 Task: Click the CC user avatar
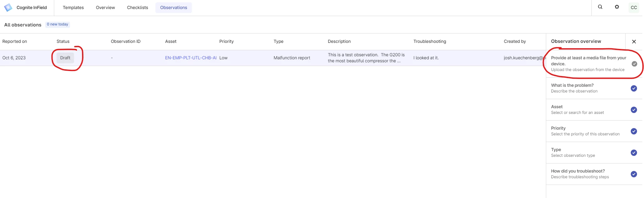point(634,7)
